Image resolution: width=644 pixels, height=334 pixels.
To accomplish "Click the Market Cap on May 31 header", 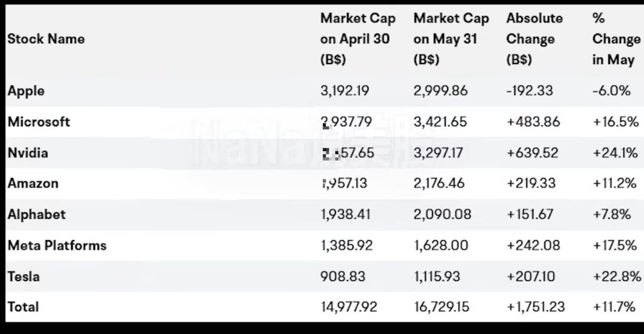I will [x=451, y=39].
